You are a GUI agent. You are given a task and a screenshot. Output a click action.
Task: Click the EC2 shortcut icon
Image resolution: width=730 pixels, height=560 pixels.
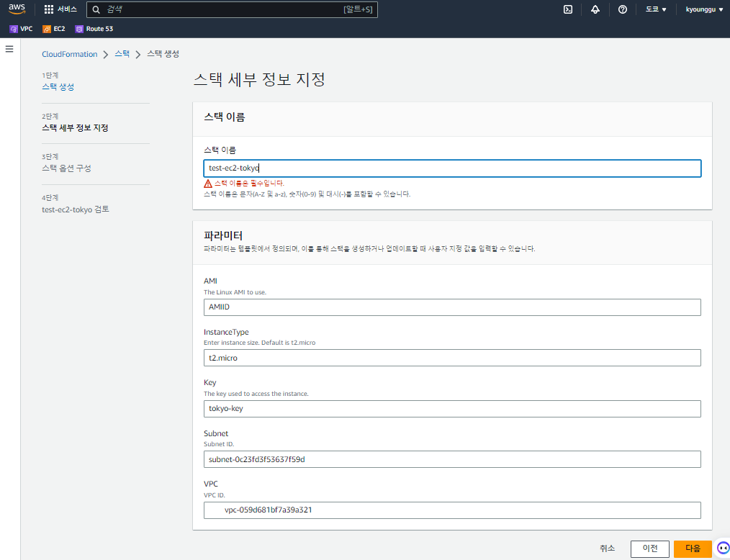tap(47, 29)
